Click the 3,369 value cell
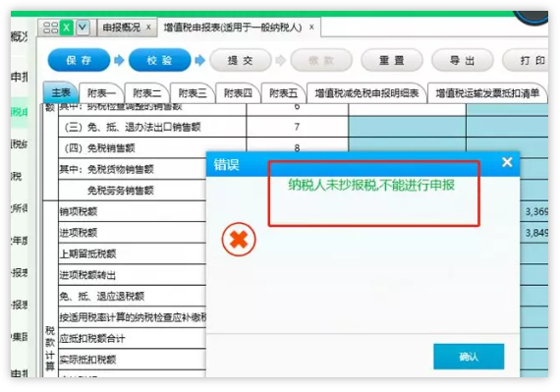The height and width of the screenshot is (392, 560). pos(534,211)
